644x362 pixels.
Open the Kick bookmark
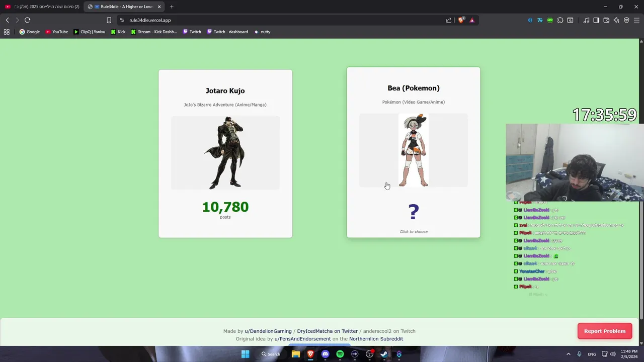[x=118, y=32]
